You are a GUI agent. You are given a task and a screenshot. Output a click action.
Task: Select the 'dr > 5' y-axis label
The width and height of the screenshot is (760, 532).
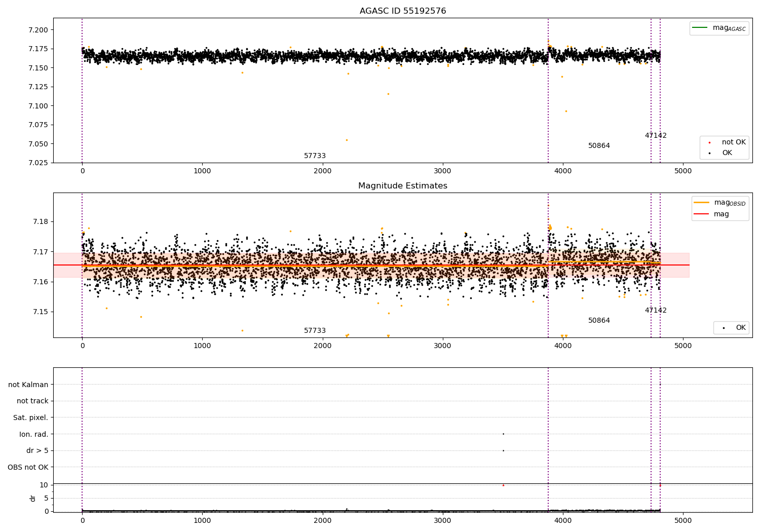(37, 450)
